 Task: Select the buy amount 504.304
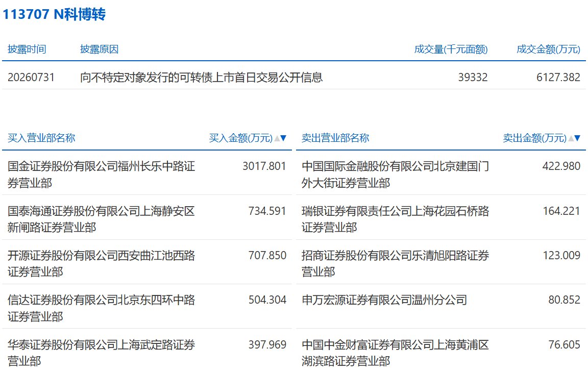coord(267,300)
